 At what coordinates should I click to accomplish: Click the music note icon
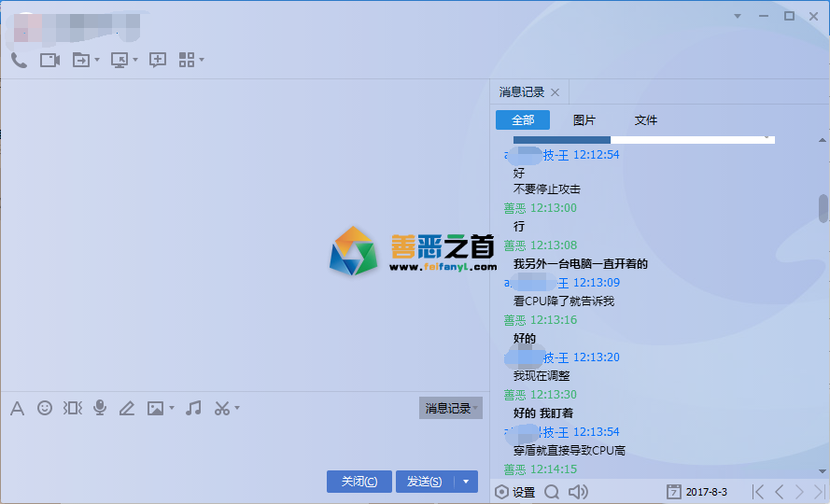[x=193, y=408]
